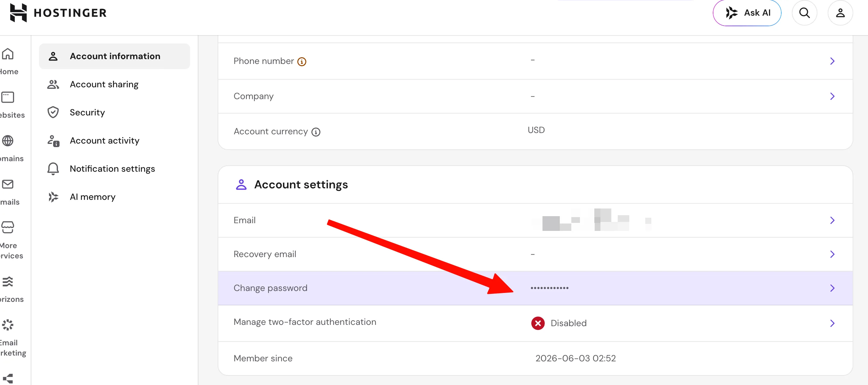The height and width of the screenshot is (385, 868).
Task: Click Manage two-factor authentication label
Action: [x=305, y=322]
